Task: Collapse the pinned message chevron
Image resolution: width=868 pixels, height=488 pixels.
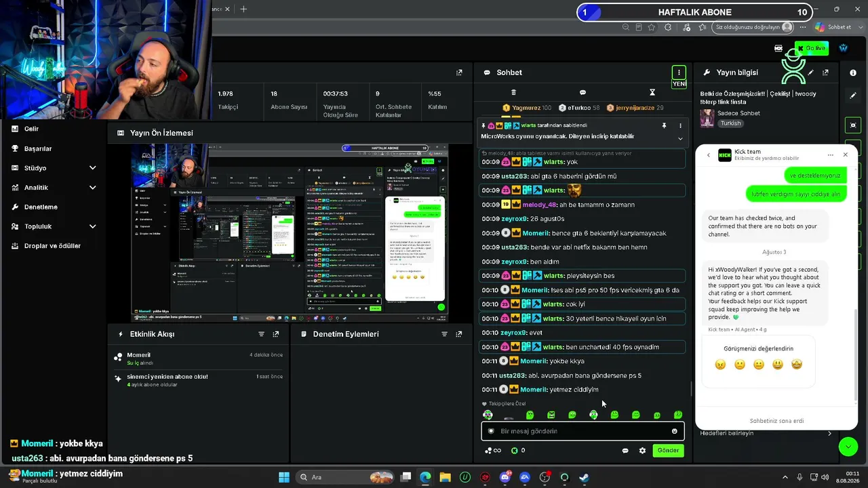Action: click(x=680, y=139)
